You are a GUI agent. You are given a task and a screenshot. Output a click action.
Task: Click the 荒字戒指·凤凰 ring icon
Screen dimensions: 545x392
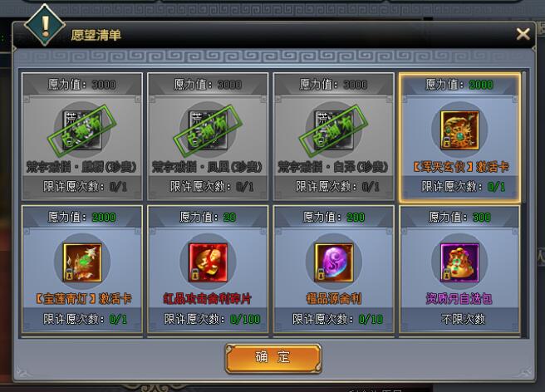[208, 130]
